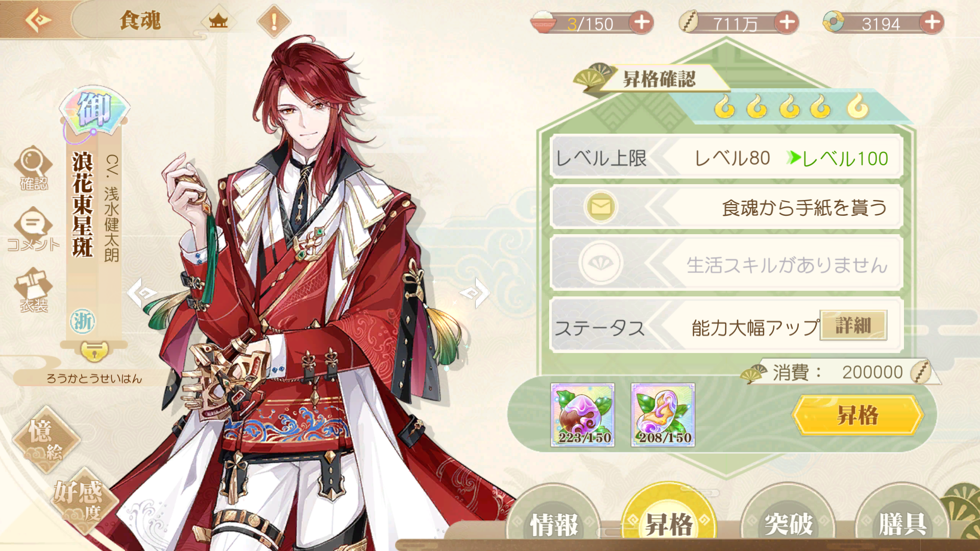The image size is (980, 551).
Task: Tap the life skill eye icon
Action: click(601, 263)
